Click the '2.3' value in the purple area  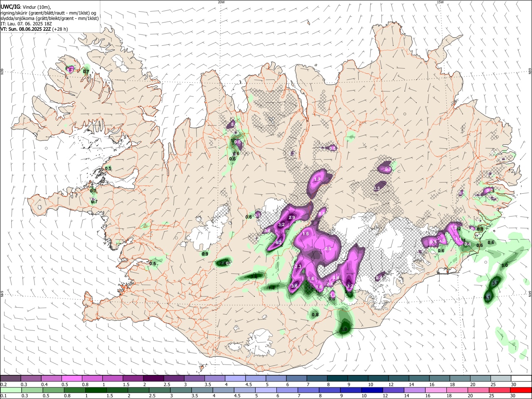298,266
